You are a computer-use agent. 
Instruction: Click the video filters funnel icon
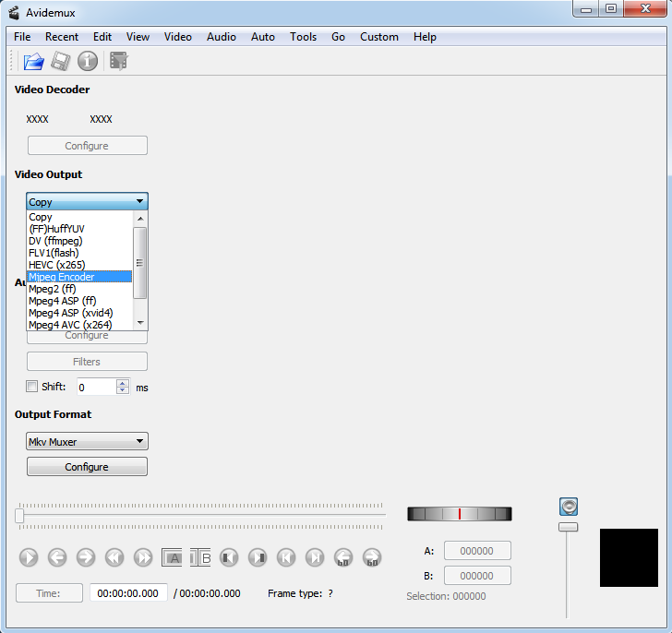coord(118,62)
